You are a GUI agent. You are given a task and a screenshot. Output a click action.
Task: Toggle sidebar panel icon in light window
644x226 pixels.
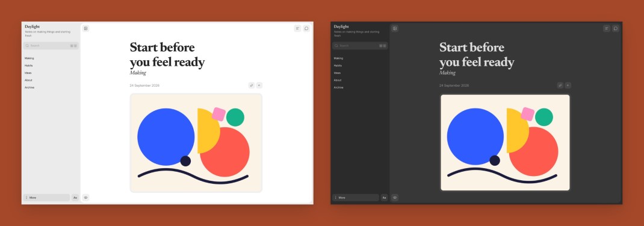(85, 28)
